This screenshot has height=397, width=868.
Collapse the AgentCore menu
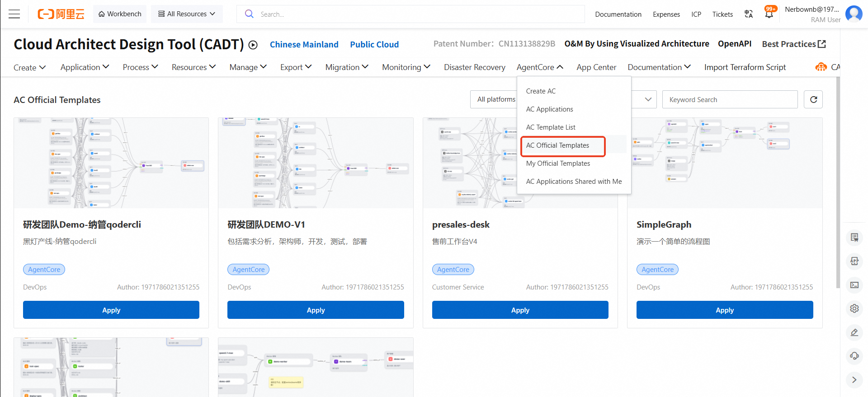[x=540, y=67]
